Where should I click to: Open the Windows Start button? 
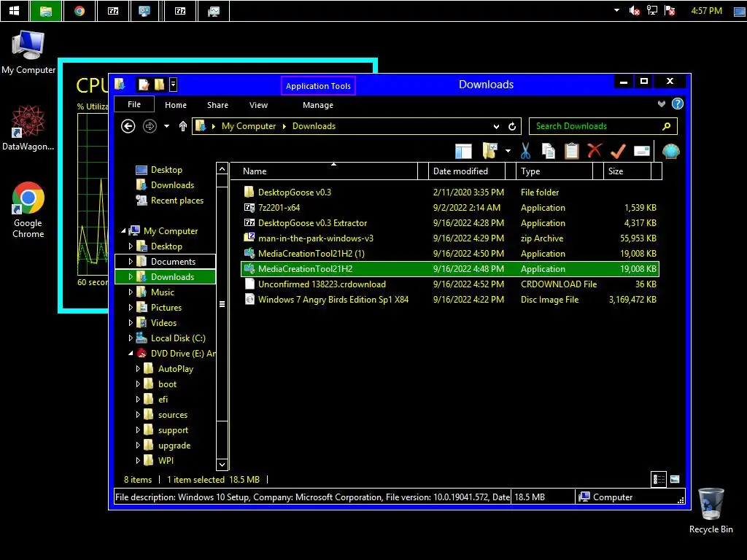tap(15, 10)
